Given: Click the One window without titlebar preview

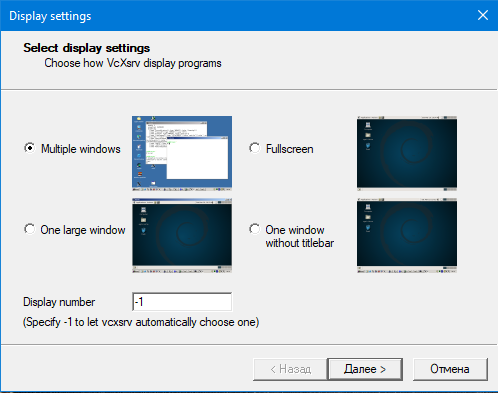Looking at the screenshot, I should 407,236.
